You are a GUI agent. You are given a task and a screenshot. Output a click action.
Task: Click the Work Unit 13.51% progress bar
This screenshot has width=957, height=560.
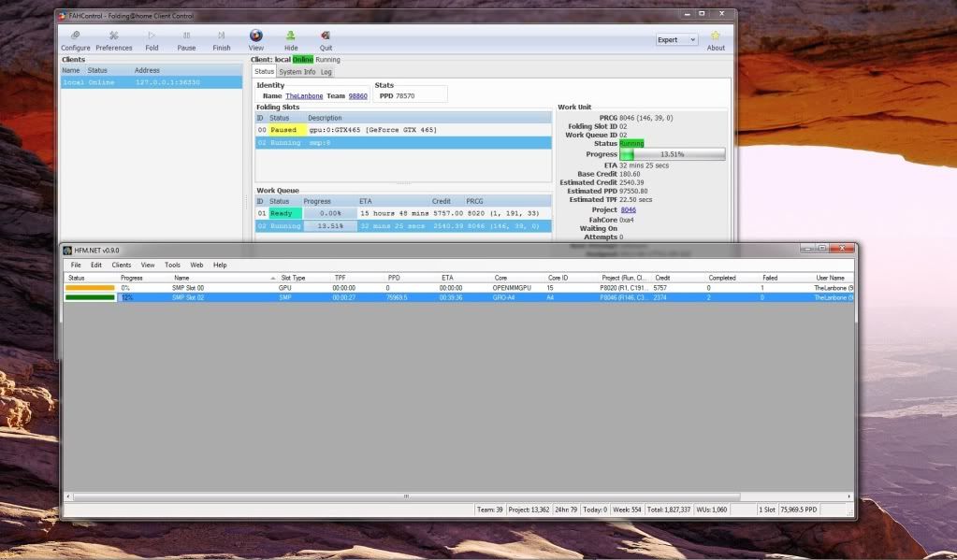[x=672, y=154]
